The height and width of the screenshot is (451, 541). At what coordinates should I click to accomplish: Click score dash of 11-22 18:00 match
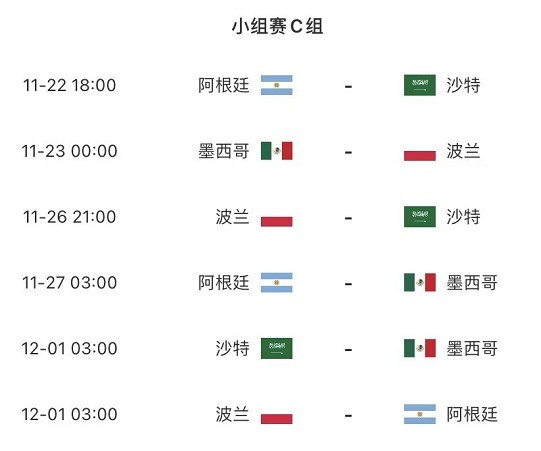tap(348, 86)
